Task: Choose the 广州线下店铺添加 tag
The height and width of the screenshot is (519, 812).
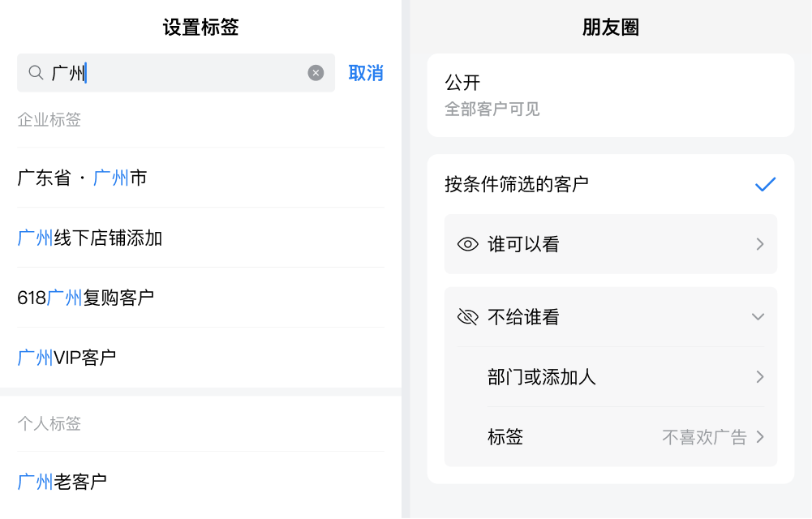Action: [x=90, y=238]
